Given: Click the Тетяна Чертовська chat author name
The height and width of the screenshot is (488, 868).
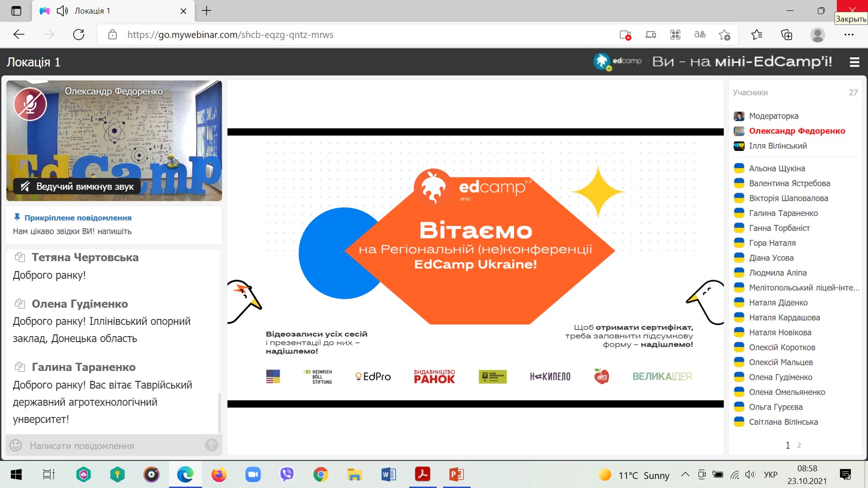Looking at the screenshot, I should pos(85,257).
